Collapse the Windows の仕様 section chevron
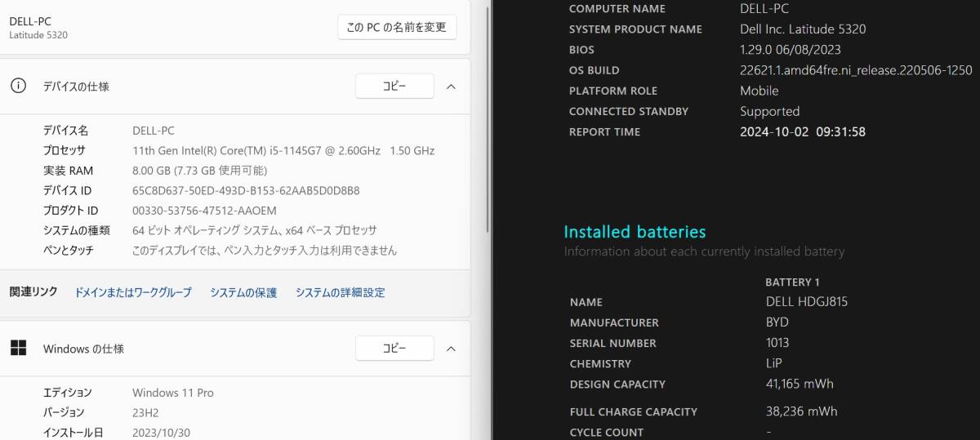Image resolution: width=980 pixels, height=440 pixels. pos(451,349)
